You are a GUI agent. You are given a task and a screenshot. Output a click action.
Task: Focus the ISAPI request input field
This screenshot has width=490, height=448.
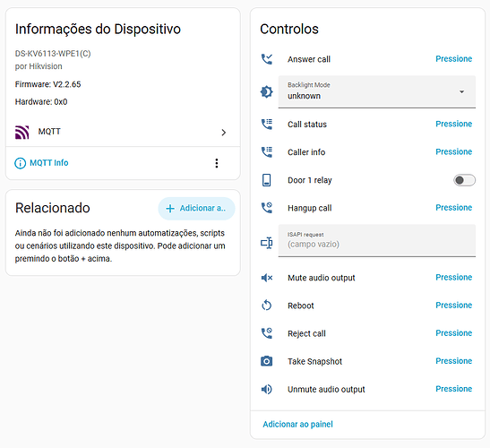(377, 240)
